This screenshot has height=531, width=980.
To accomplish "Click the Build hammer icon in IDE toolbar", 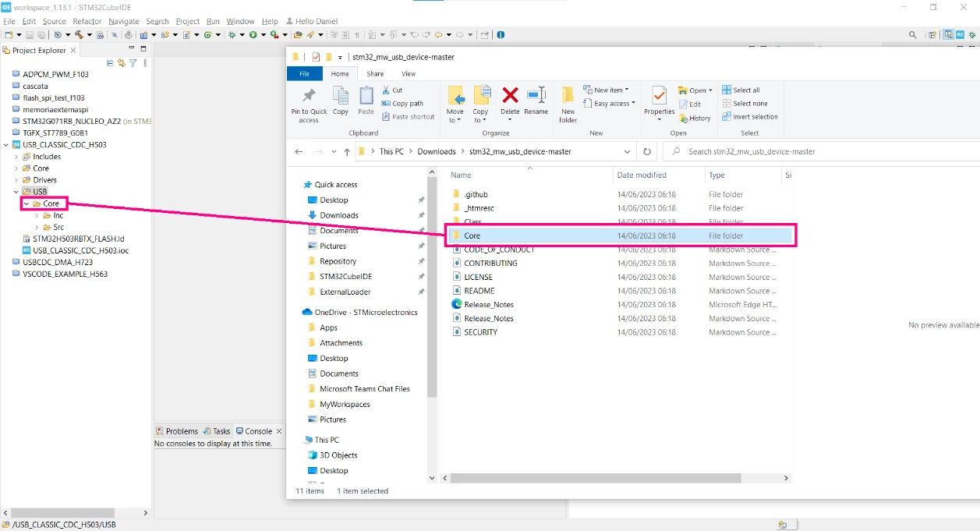I will click(x=79, y=34).
